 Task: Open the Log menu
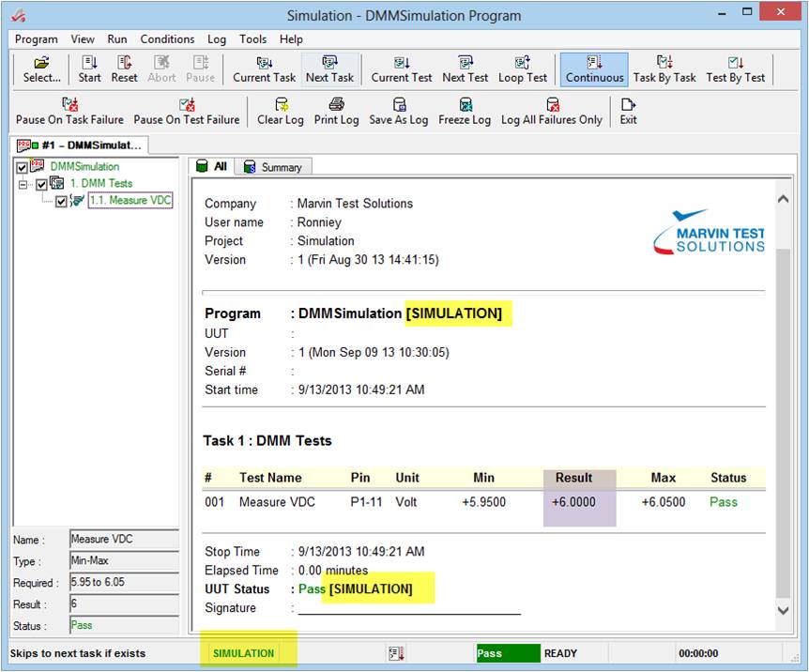point(217,39)
